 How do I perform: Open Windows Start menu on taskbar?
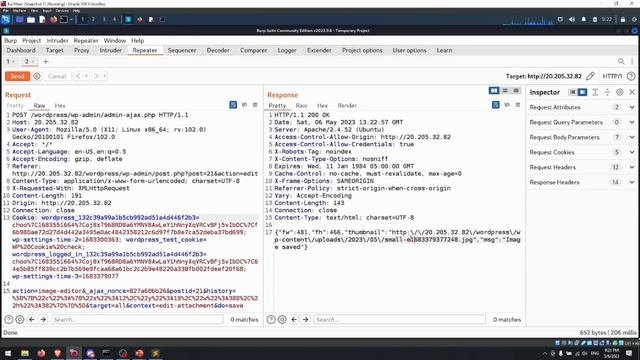[8, 353]
